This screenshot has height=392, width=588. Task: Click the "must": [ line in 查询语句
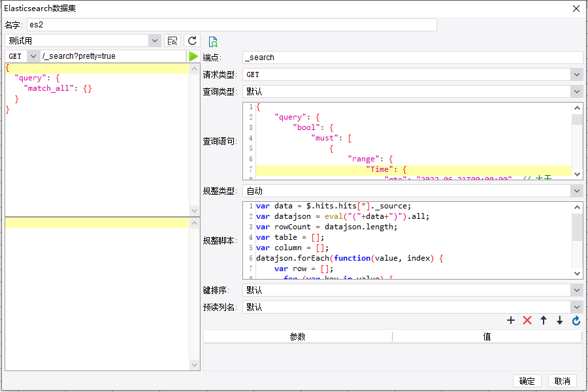331,138
